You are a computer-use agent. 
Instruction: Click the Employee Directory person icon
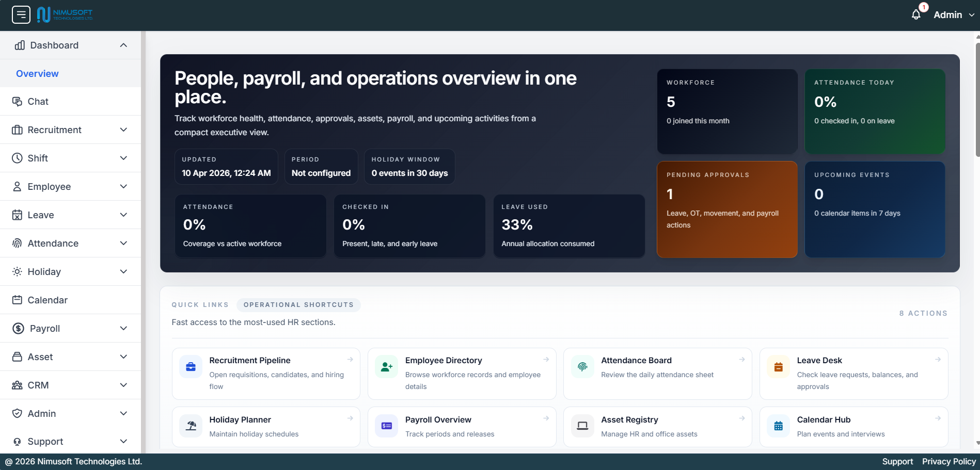coord(386,366)
